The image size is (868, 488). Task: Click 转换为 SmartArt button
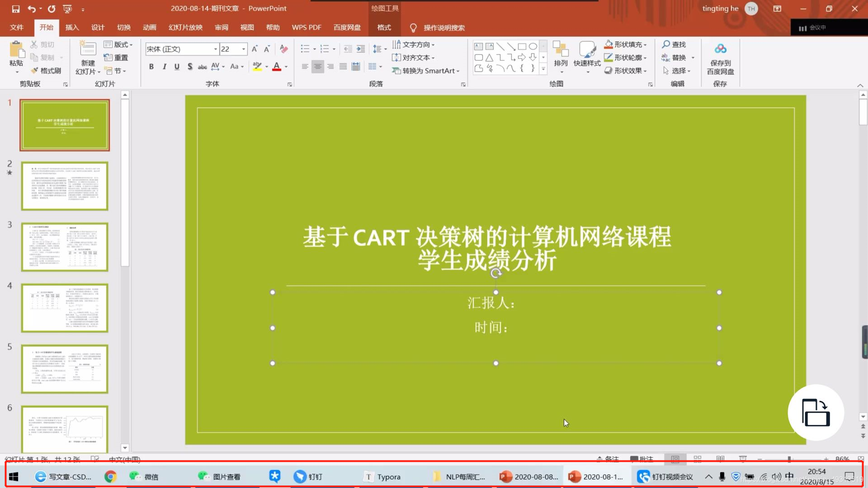(425, 71)
